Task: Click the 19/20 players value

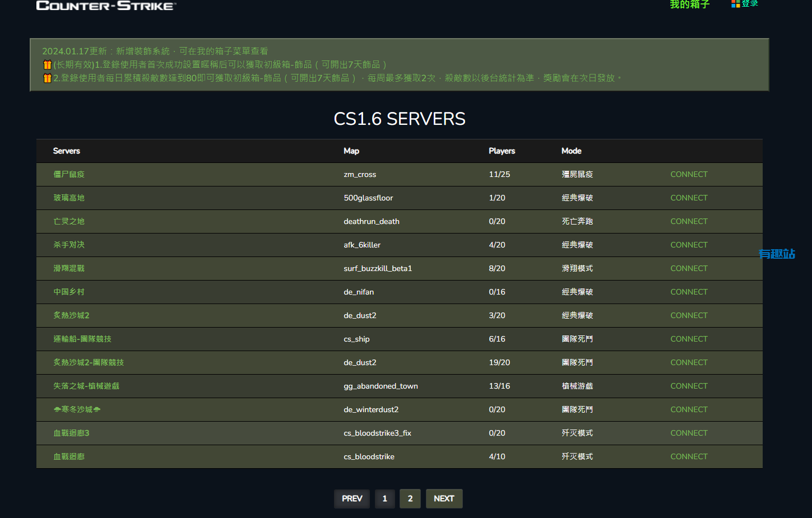Action: click(499, 362)
